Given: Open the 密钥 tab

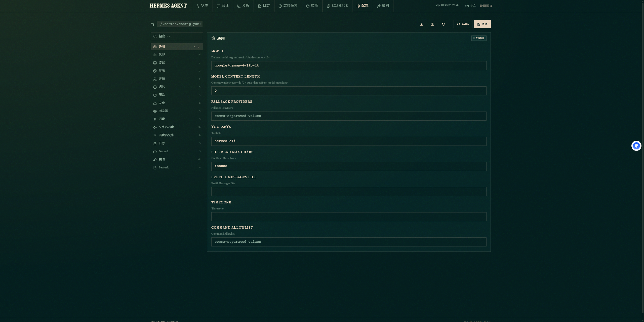Looking at the screenshot, I should pos(383,6).
